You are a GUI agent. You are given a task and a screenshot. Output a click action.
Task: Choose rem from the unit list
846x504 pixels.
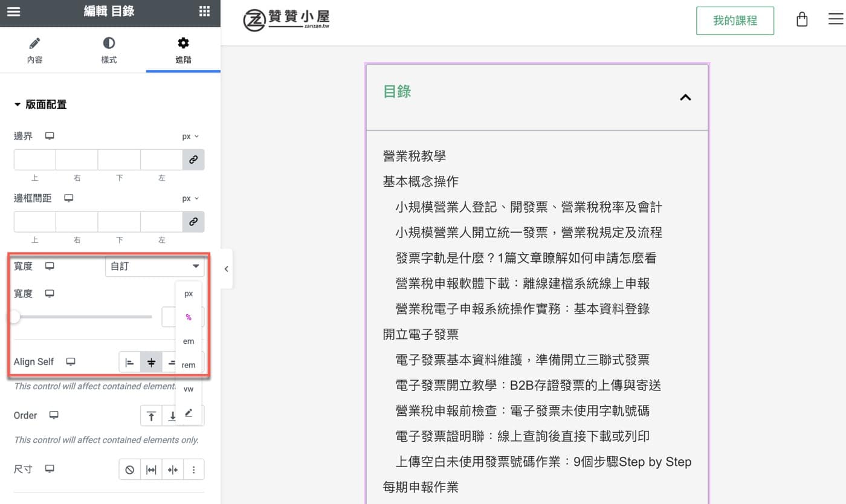[189, 365]
